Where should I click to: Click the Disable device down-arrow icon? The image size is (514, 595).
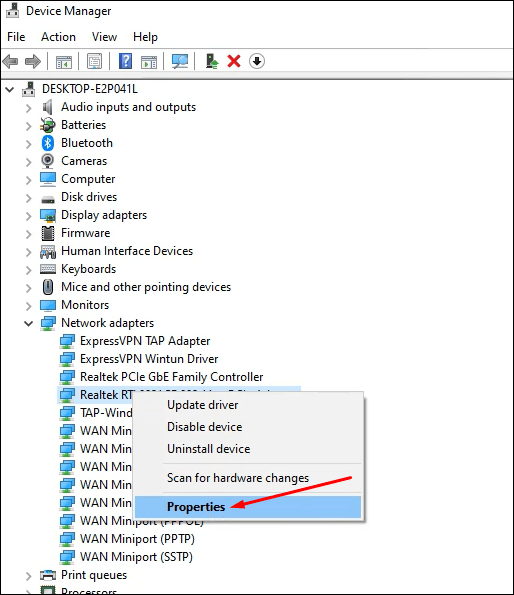point(257,61)
